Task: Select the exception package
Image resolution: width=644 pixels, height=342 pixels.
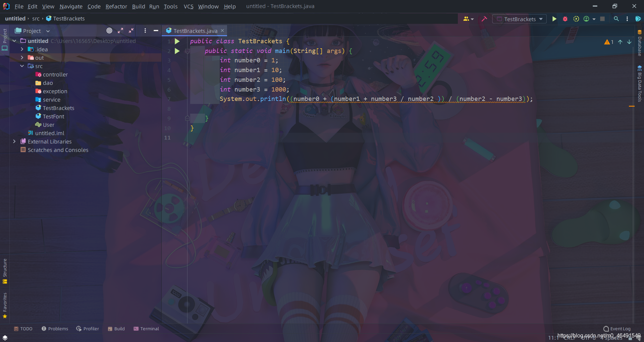Action: tap(51, 91)
